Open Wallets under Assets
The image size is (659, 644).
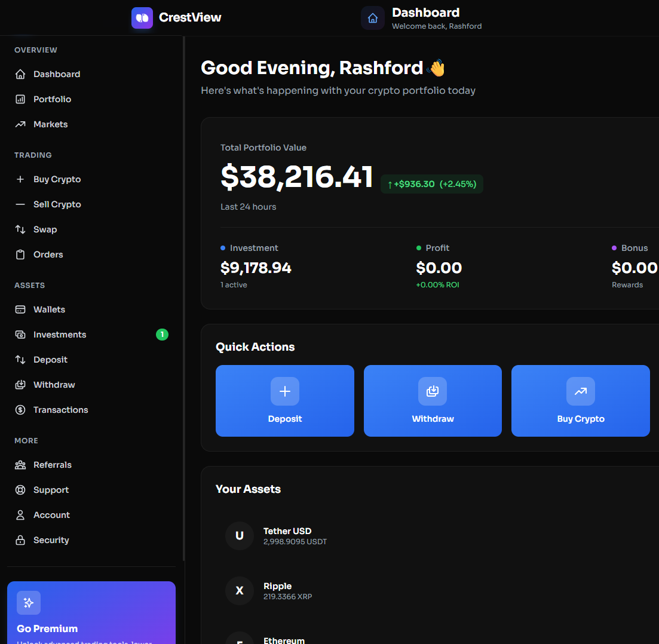[x=49, y=309]
